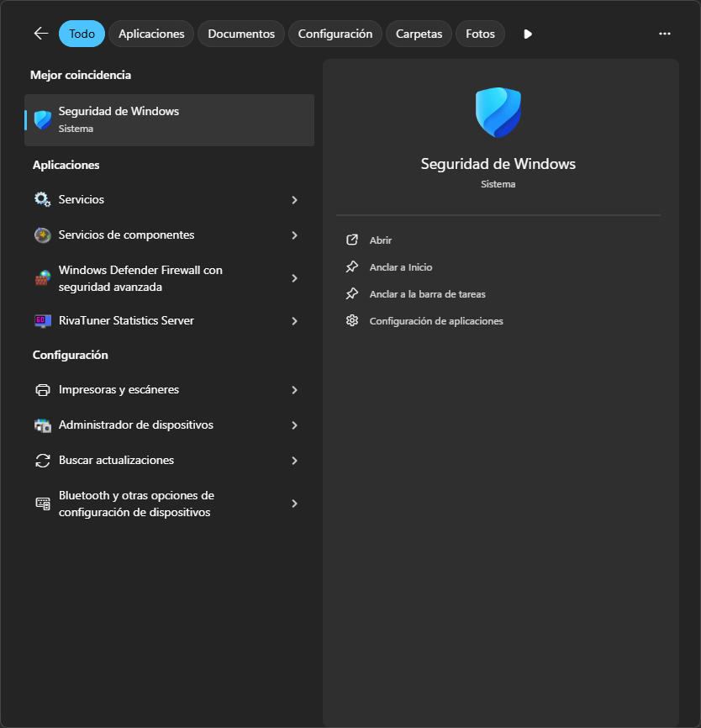The image size is (701, 728).
Task: Expand the Windows Defender Firewall chevron
Action: point(294,278)
